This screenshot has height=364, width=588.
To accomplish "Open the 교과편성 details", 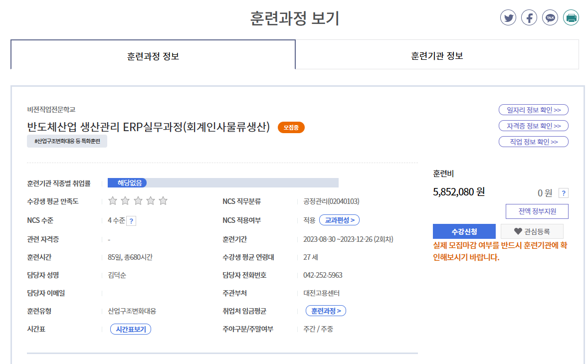I will [x=339, y=220].
